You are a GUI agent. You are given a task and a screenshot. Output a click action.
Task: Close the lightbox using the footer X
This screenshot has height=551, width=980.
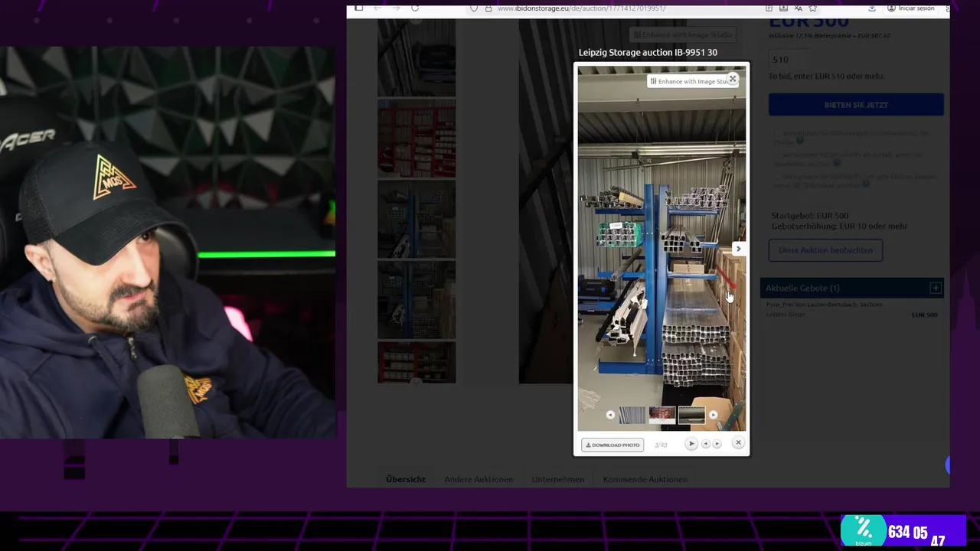738,442
